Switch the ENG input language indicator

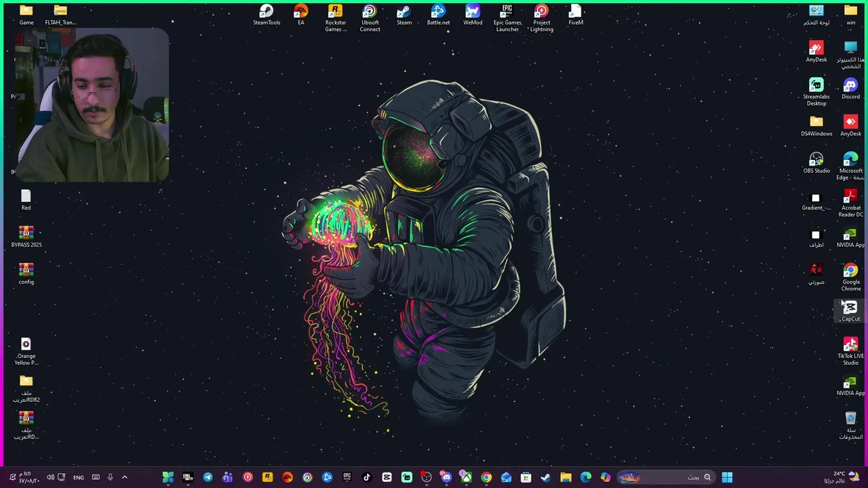tap(79, 477)
